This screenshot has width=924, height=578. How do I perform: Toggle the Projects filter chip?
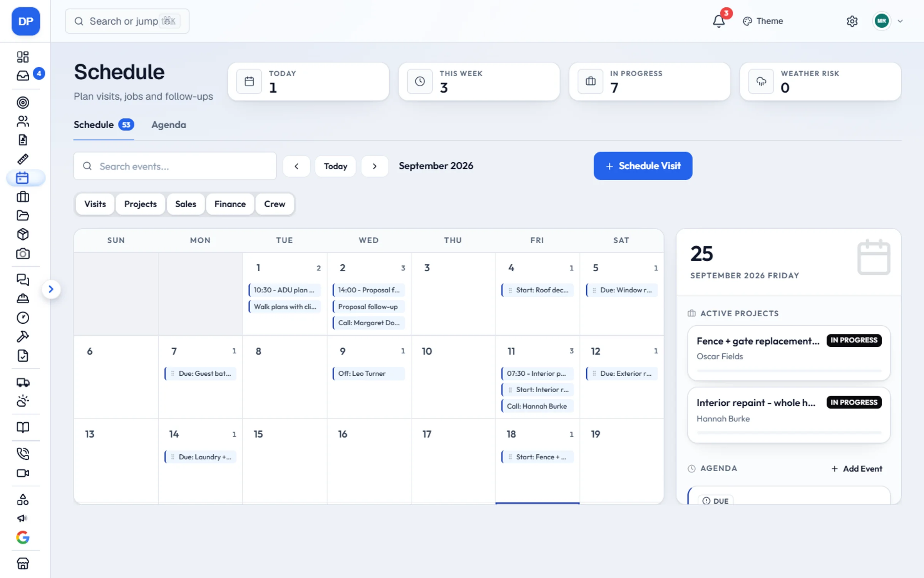141,204
